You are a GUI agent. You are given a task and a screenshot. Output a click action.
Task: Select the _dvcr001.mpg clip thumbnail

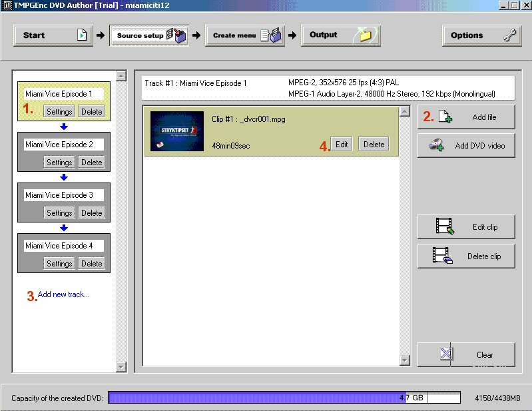[177, 131]
